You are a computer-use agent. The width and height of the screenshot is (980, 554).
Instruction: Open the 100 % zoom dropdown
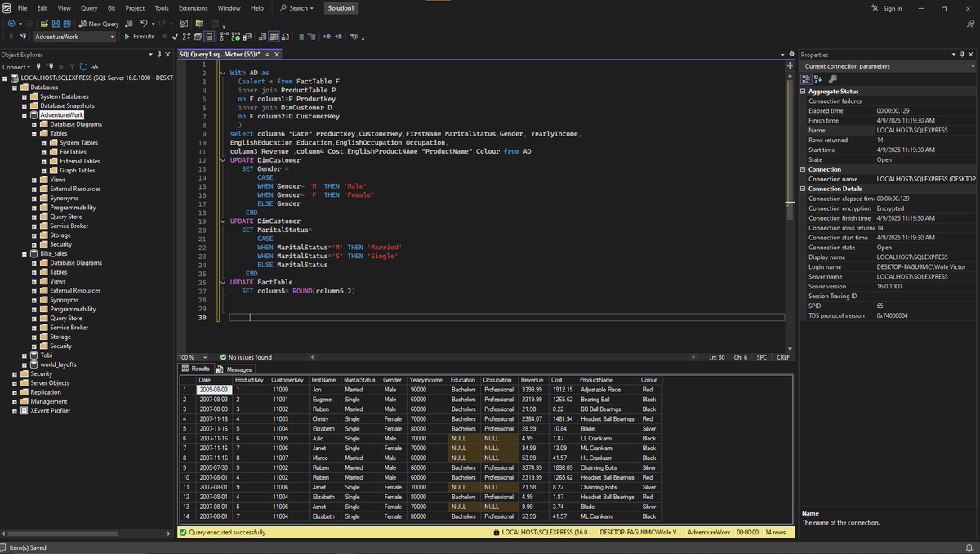(205, 357)
